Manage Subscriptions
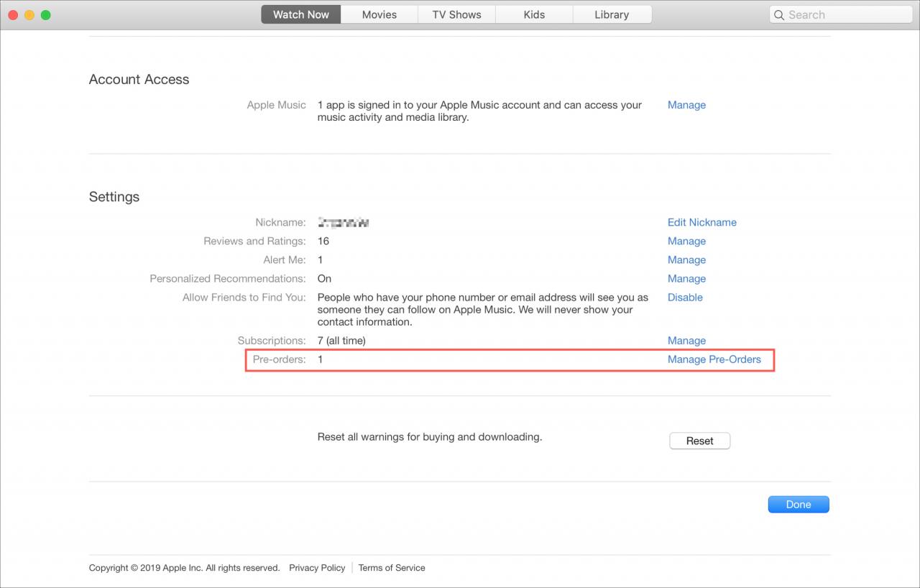 (x=686, y=341)
